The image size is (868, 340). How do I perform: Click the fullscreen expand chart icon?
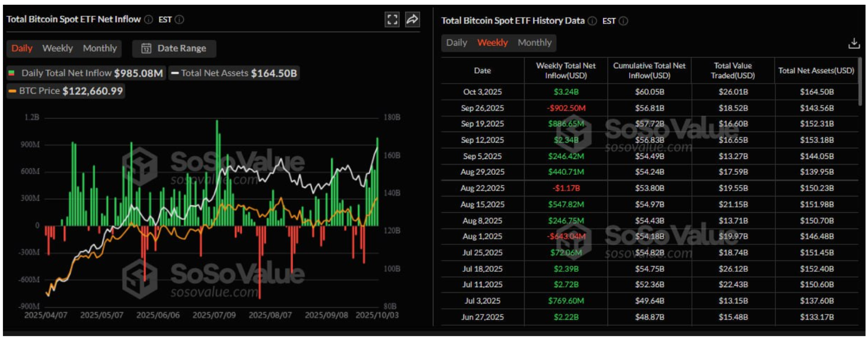[392, 20]
